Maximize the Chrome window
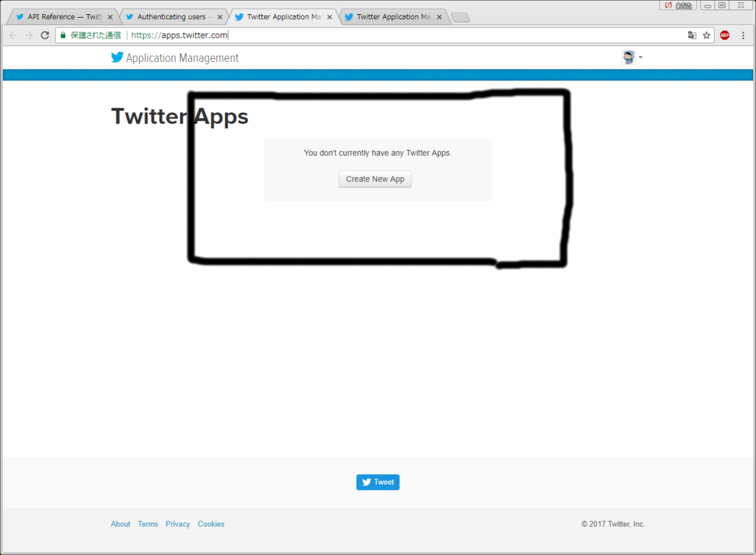 pyautogui.click(x=722, y=5)
